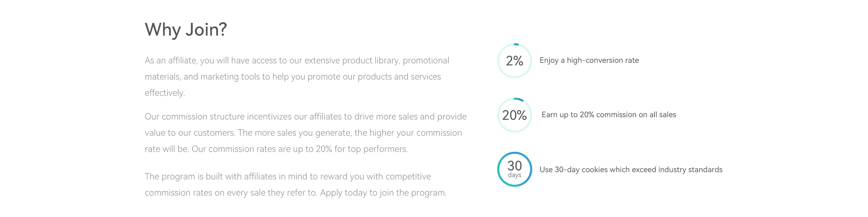Click the 2% circular progress icon

point(514,61)
